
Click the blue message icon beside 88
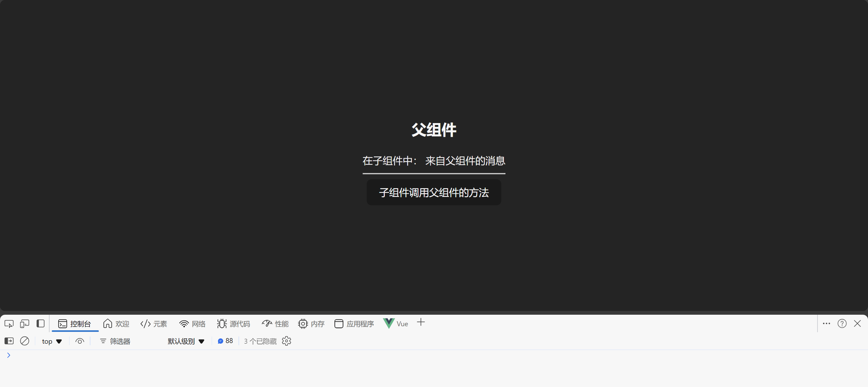click(220, 341)
